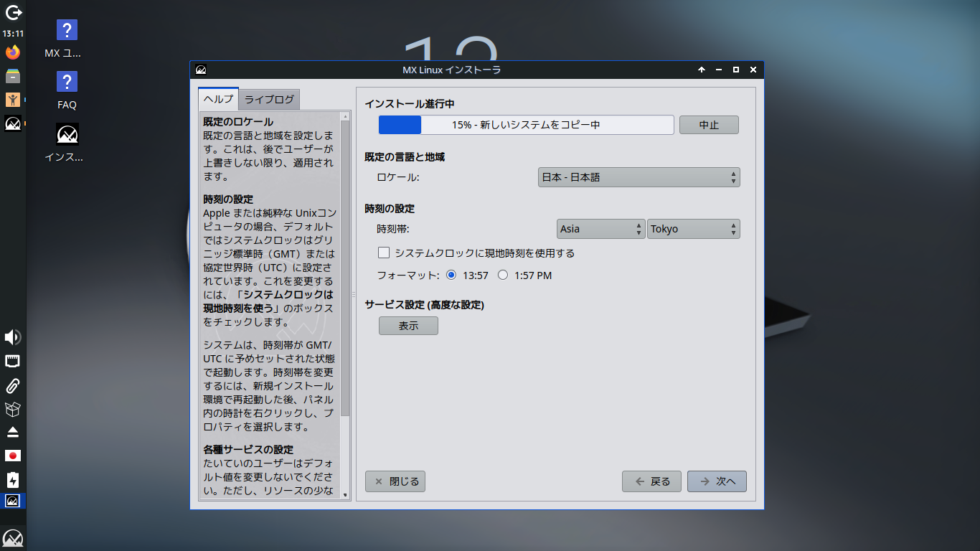This screenshot has width=980, height=551.
Task: Click the インストール進行中 heading
Action: point(410,104)
